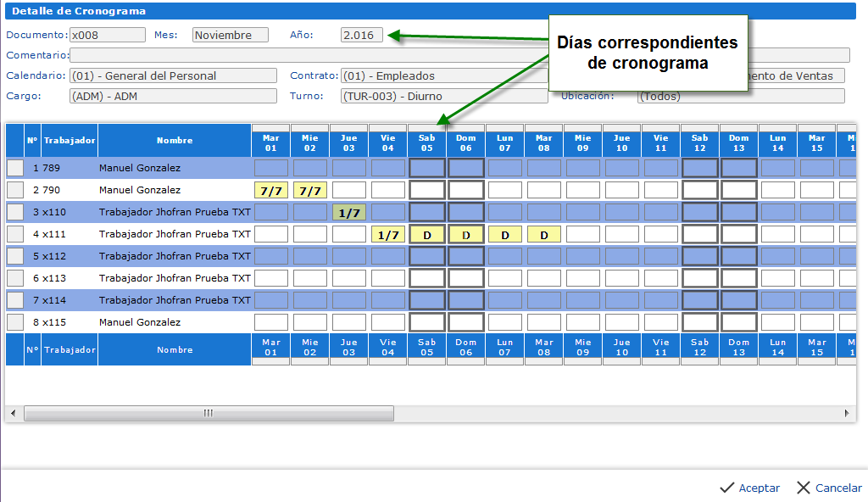
Task: Check the row box for worker x115
Action: coord(15,322)
